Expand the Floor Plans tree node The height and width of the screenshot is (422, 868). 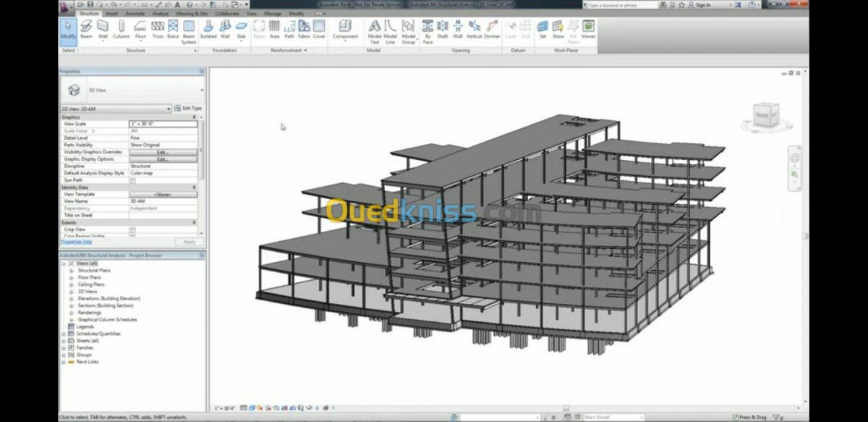(x=72, y=277)
